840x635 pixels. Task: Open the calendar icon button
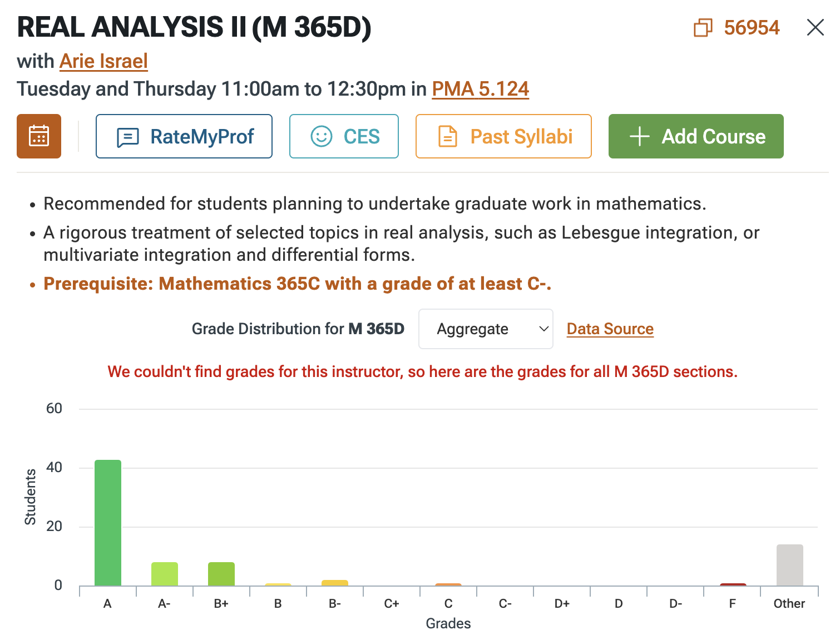39,136
